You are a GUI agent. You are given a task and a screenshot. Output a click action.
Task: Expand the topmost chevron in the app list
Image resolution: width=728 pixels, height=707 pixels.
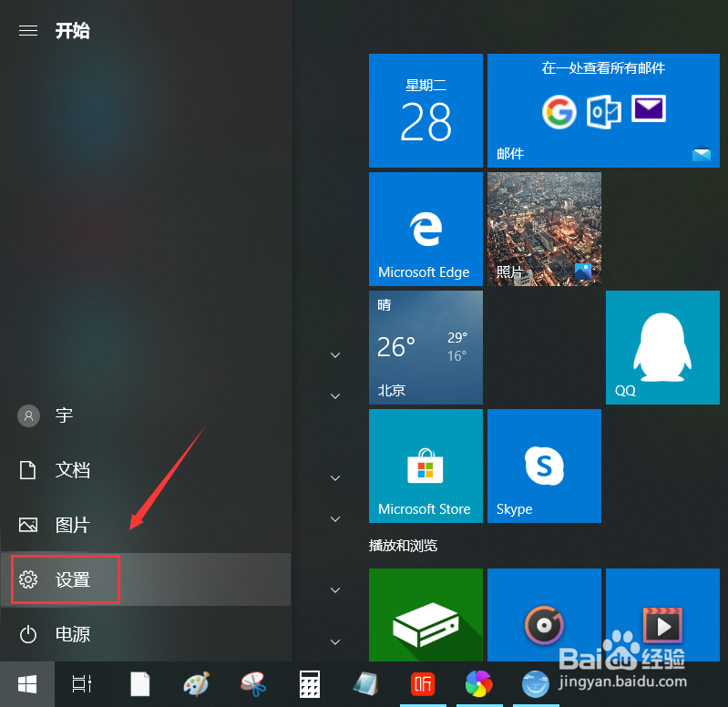point(335,355)
